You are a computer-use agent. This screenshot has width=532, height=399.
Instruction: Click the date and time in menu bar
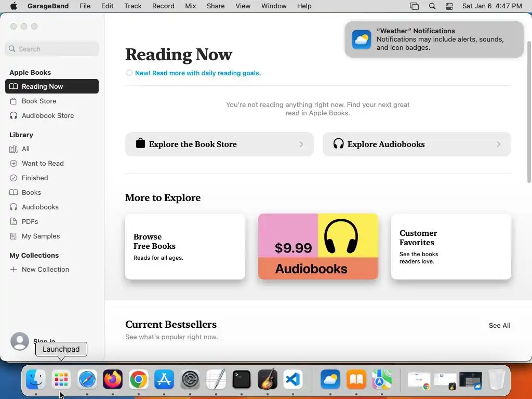pos(492,6)
